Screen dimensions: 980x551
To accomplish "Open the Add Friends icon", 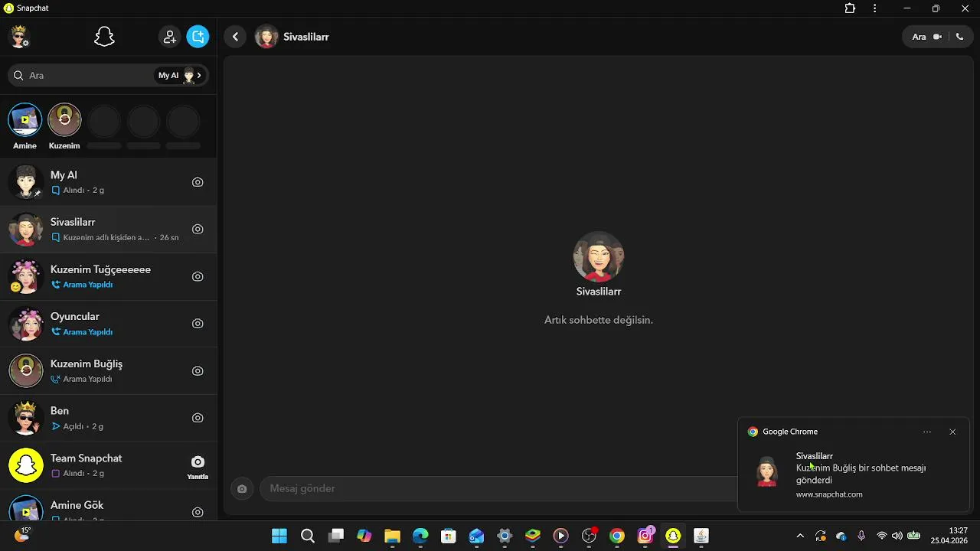I will [x=169, y=37].
